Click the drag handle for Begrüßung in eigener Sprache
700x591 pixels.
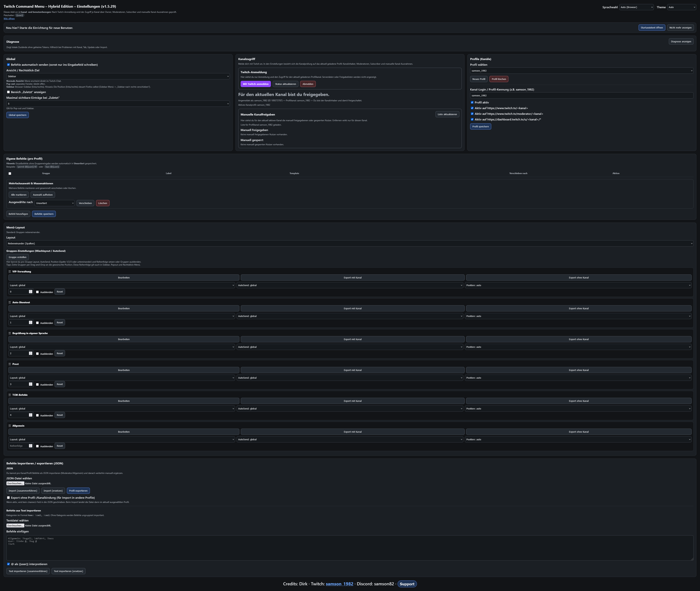(x=10, y=333)
